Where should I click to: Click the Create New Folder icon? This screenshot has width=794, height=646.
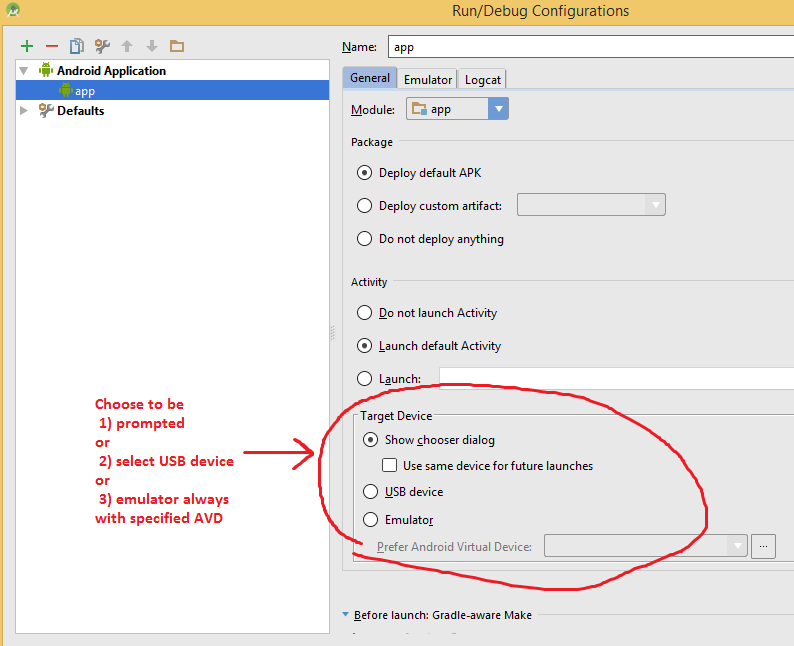(177, 46)
